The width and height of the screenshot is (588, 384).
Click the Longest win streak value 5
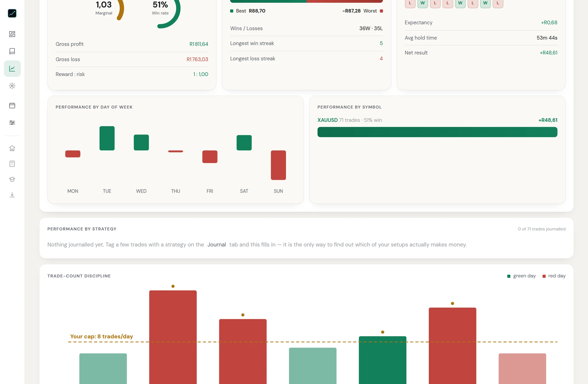pyautogui.click(x=381, y=43)
